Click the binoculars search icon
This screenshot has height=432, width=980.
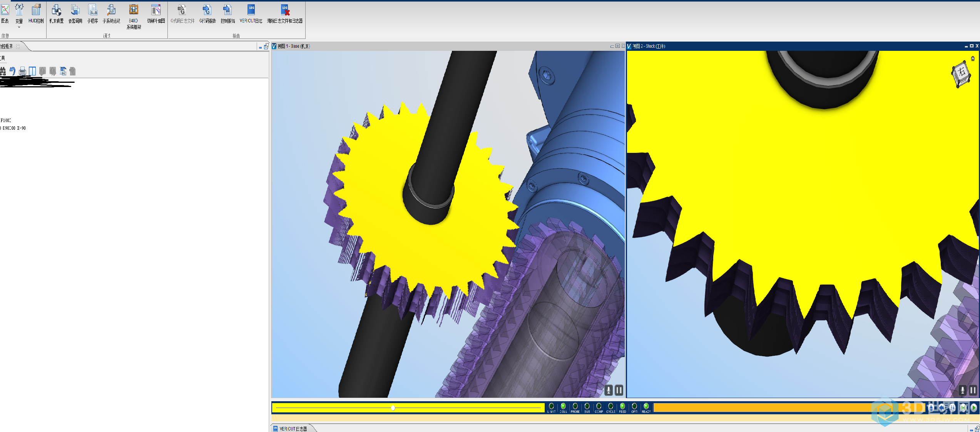[x=3, y=71]
